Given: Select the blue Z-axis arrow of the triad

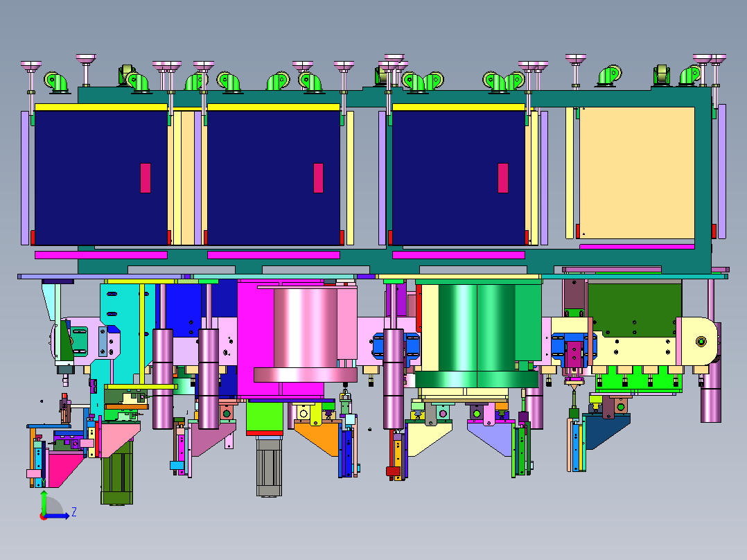Looking at the screenshot, I should tap(57, 516).
